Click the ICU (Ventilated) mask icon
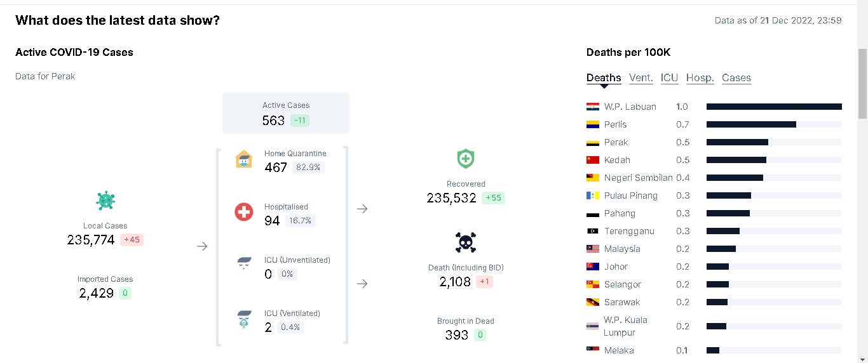Viewport: 868px width, 363px height. pos(244,319)
